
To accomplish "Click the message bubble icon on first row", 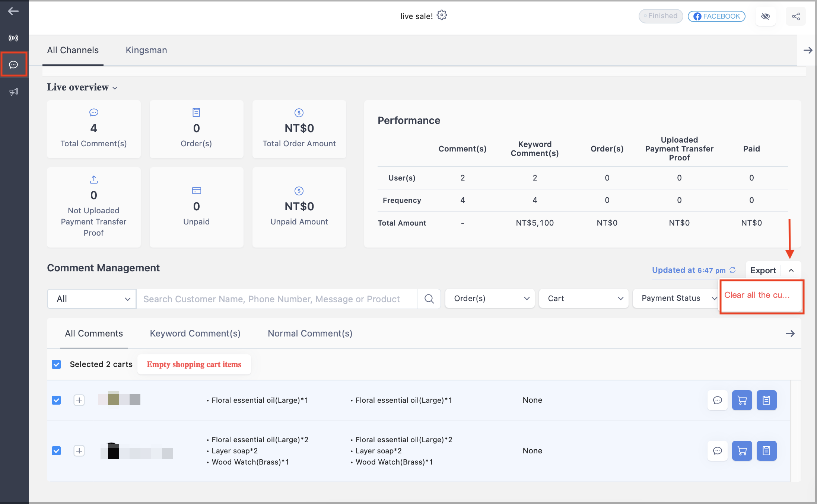I will tap(717, 400).
